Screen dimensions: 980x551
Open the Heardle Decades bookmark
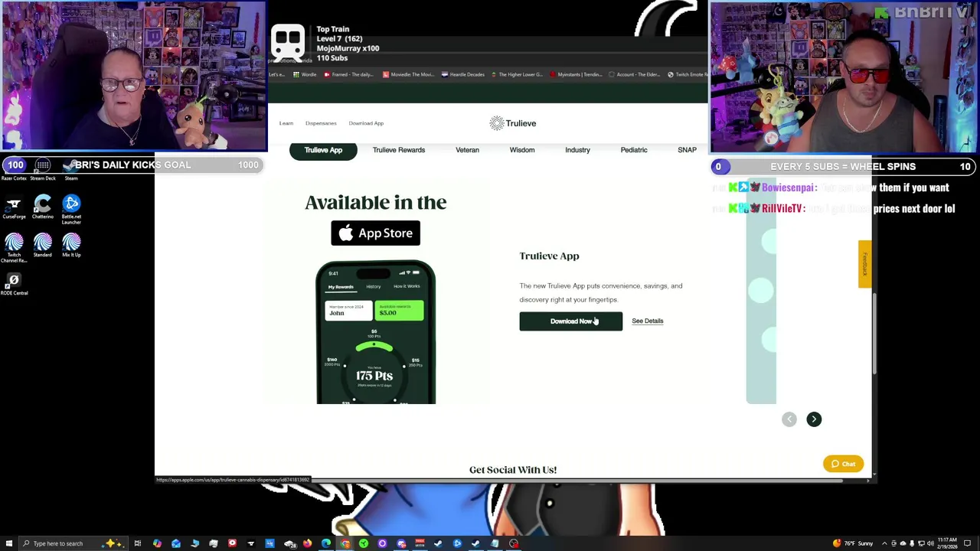click(x=462, y=74)
